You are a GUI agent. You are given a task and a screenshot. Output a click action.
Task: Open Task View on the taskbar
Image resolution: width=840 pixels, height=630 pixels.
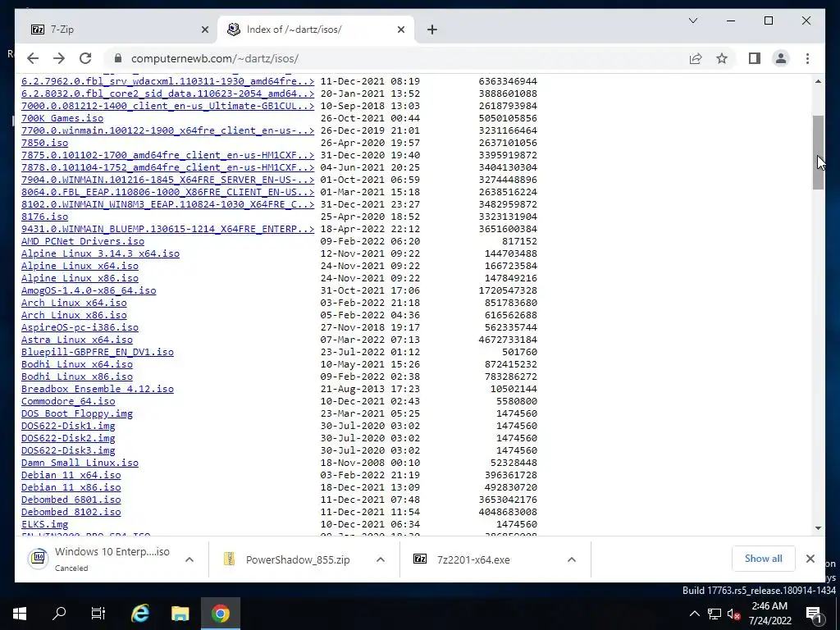click(98, 614)
